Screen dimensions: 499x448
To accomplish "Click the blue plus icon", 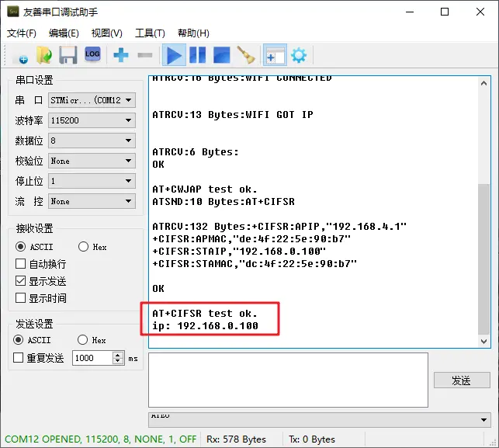I will 121,55.
